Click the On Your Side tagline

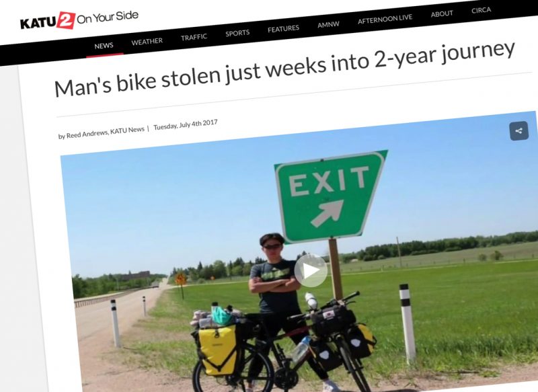(x=108, y=17)
